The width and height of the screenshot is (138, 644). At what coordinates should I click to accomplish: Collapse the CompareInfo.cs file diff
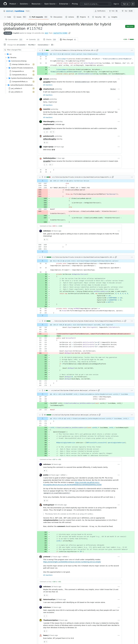tap(40, 177)
